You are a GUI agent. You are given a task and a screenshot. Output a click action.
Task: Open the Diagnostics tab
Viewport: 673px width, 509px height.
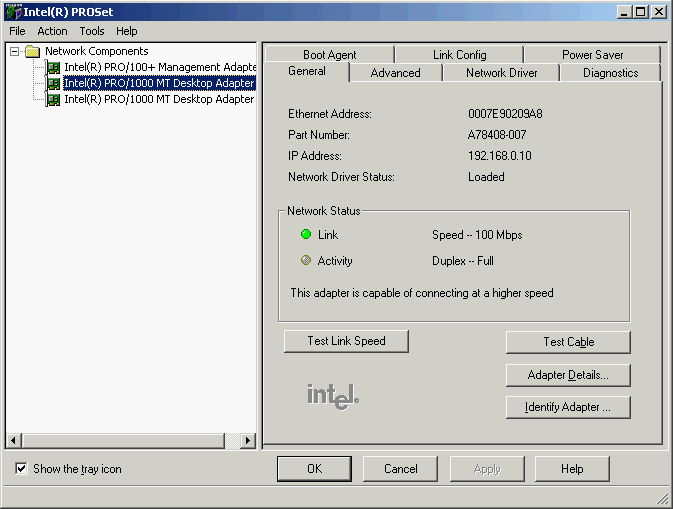(610, 73)
